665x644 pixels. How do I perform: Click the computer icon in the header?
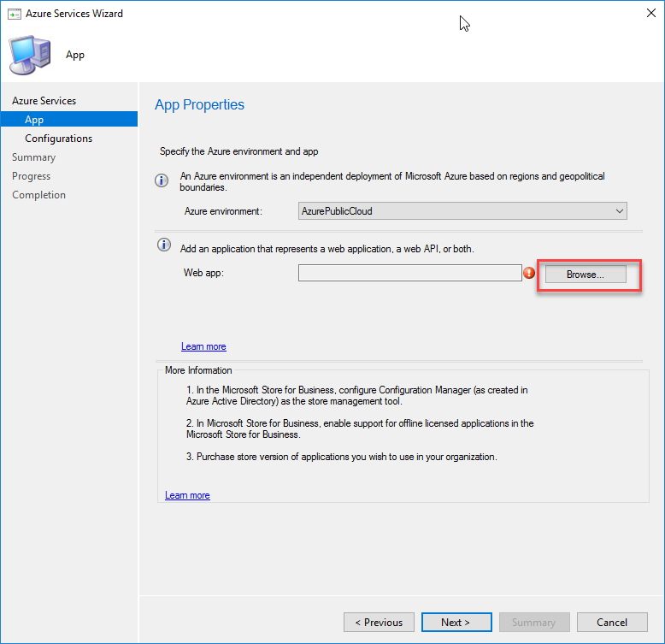click(x=30, y=55)
